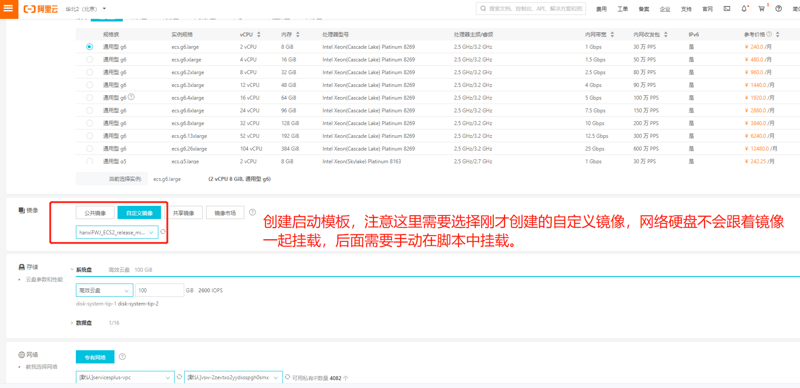Click the Intel Xeon(Skylake) Platinum 8163 cell
Screen dimensions: 800x388
point(362,161)
